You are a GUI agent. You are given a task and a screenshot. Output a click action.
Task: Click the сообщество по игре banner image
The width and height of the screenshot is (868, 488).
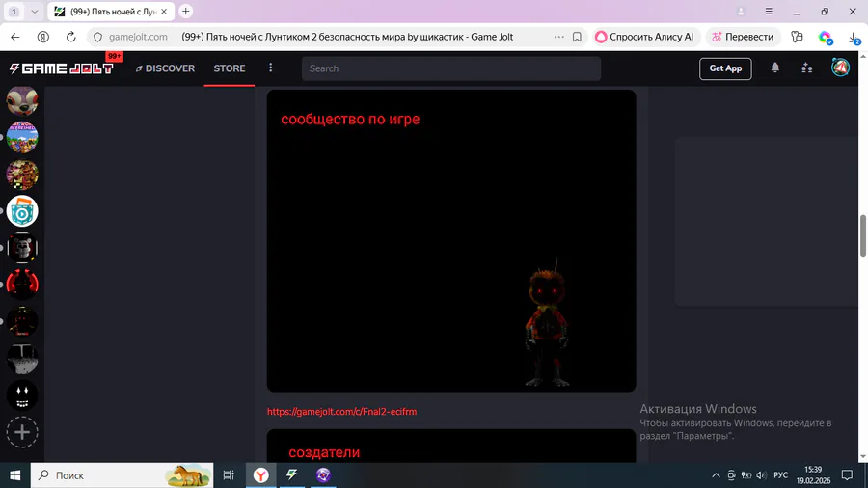pos(451,241)
